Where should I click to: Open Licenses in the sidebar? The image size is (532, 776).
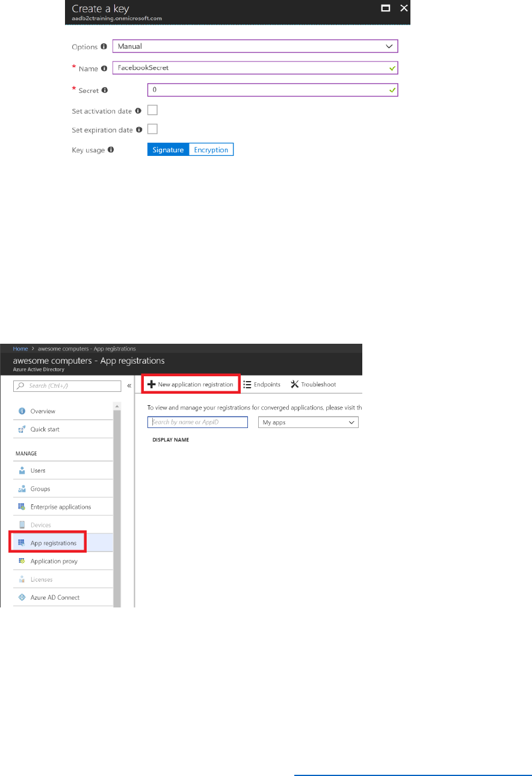tap(63, 579)
